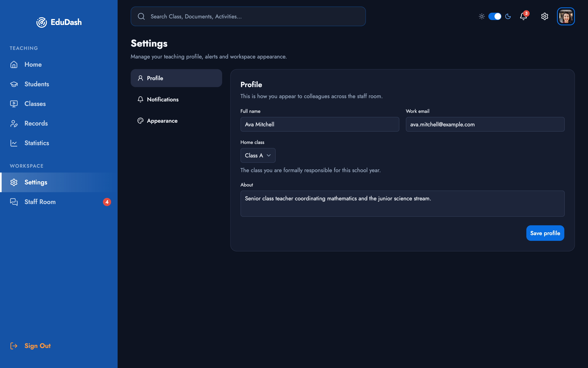Image resolution: width=588 pixels, height=368 pixels.
Task: Open the Home sidebar item
Action: click(x=59, y=64)
